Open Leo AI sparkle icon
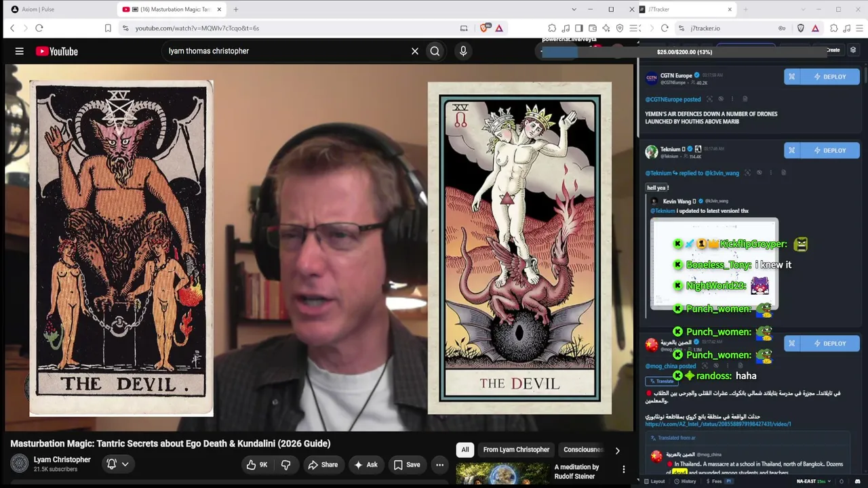Image resolution: width=868 pixels, height=488 pixels. tap(606, 28)
